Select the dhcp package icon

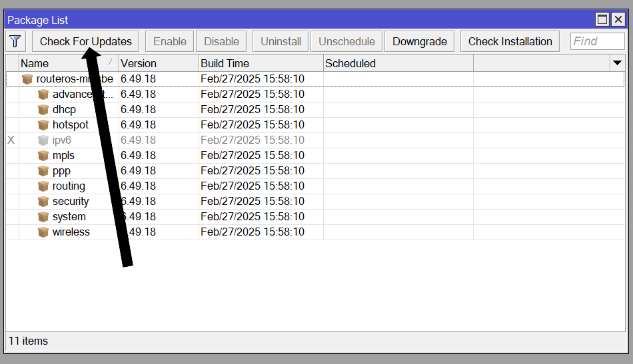[43, 110]
